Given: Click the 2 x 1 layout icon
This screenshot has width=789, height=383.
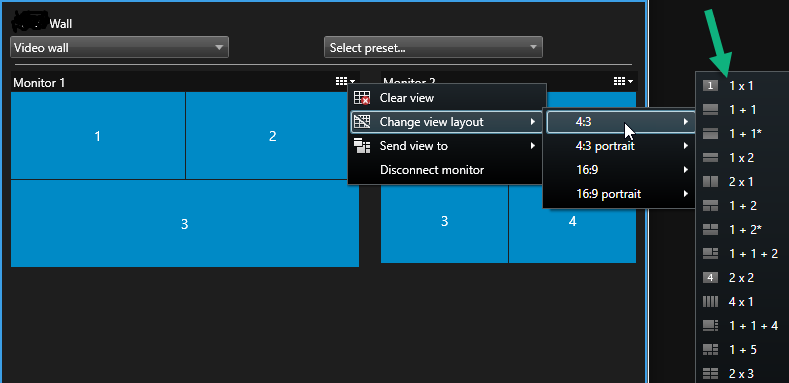Looking at the screenshot, I should click(x=710, y=182).
